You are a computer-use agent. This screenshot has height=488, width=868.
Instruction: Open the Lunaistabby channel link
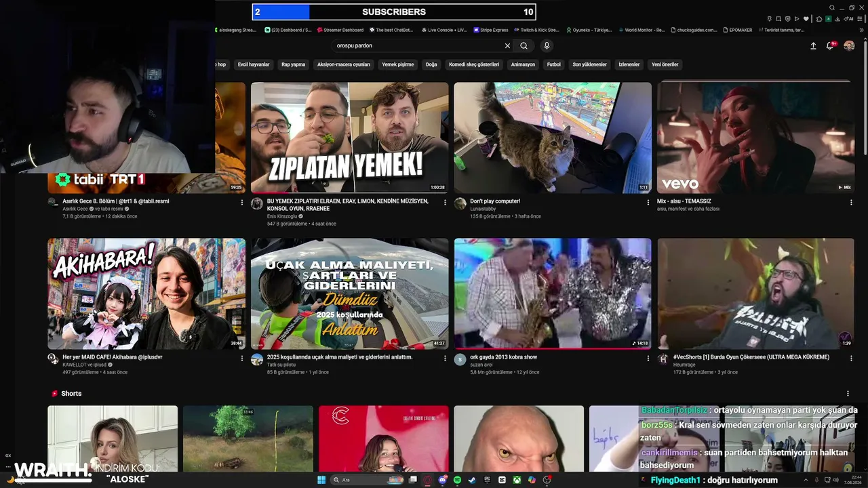click(483, 209)
